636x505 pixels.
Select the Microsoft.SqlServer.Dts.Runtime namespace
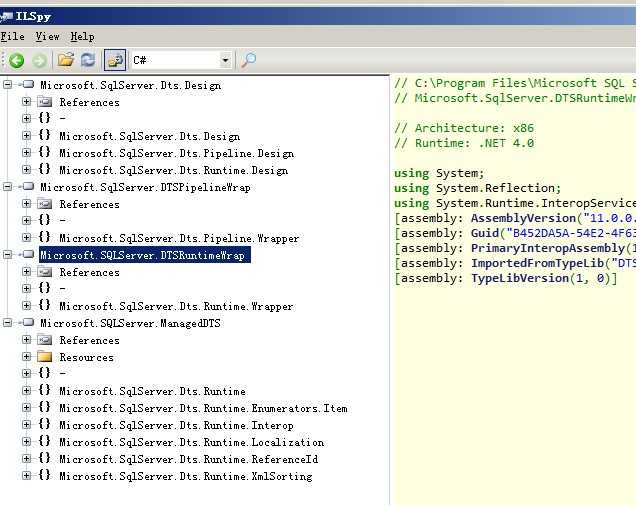point(153,391)
